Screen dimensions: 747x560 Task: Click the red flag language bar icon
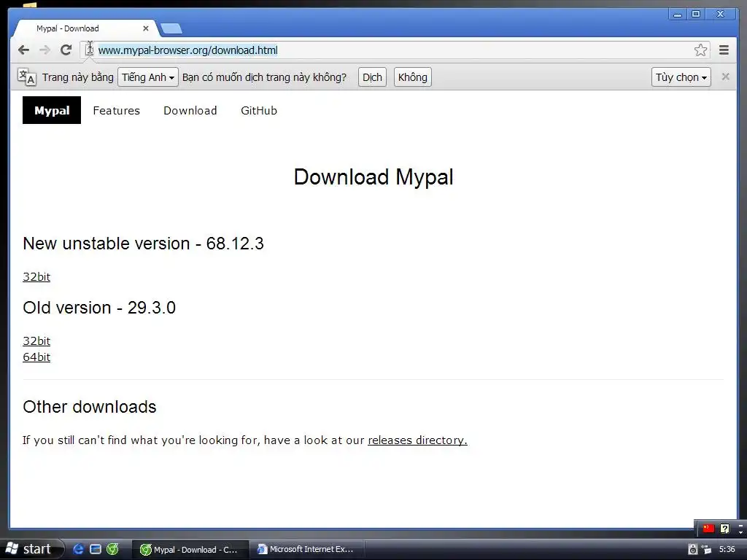point(708,528)
